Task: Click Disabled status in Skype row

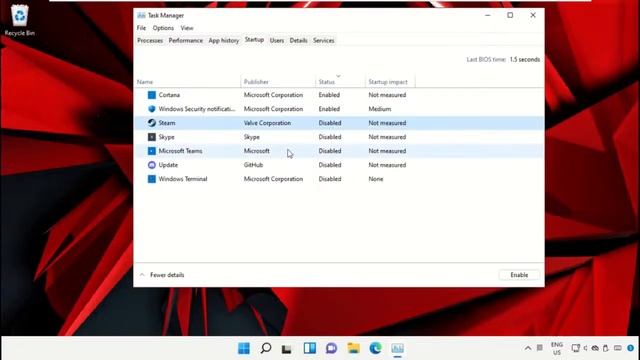Action: pyautogui.click(x=330, y=137)
